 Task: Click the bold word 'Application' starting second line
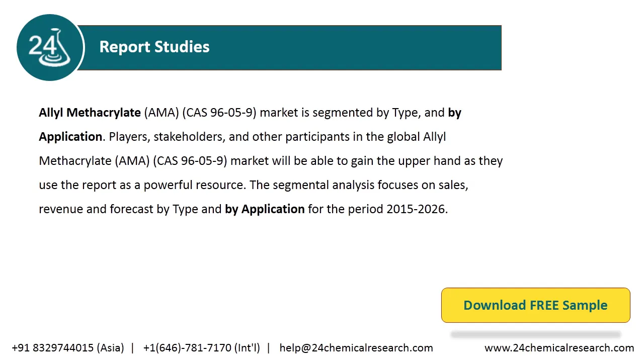[x=70, y=137]
